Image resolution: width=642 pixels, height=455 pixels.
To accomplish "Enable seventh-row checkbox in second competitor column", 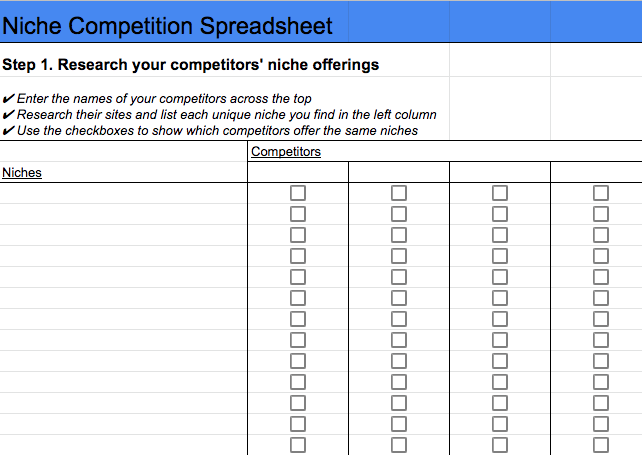I will point(399,319).
